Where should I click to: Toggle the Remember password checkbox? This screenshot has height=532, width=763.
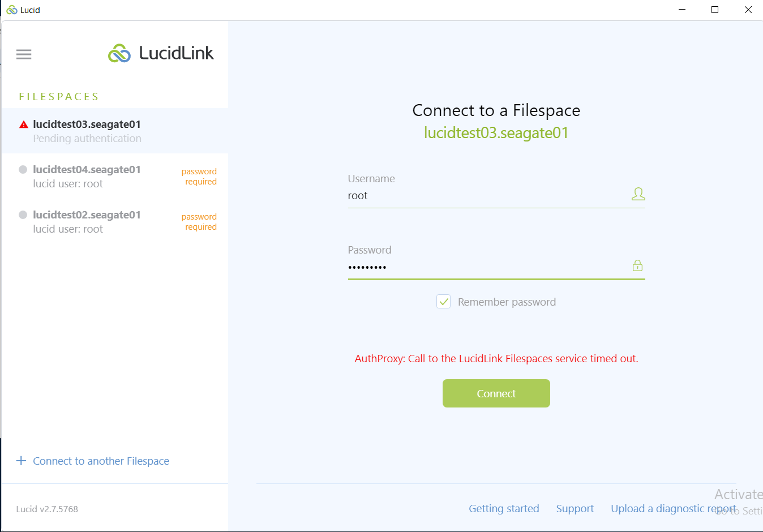pyautogui.click(x=444, y=302)
